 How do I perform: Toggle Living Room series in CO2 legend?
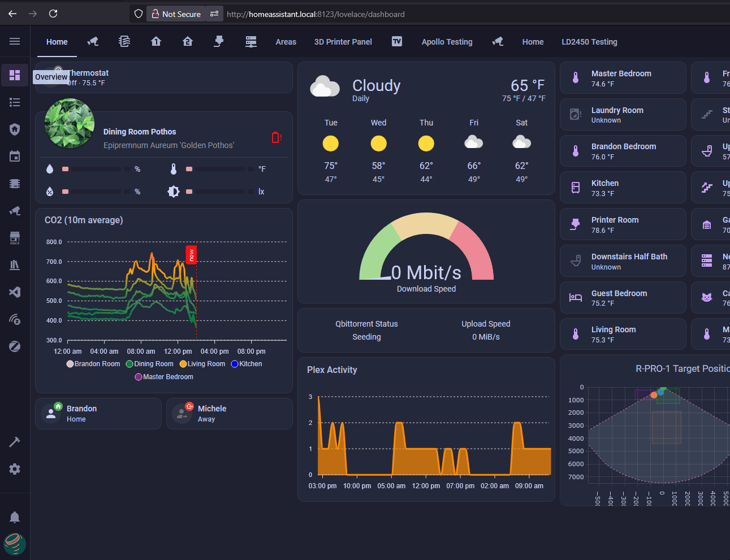(x=202, y=364)
